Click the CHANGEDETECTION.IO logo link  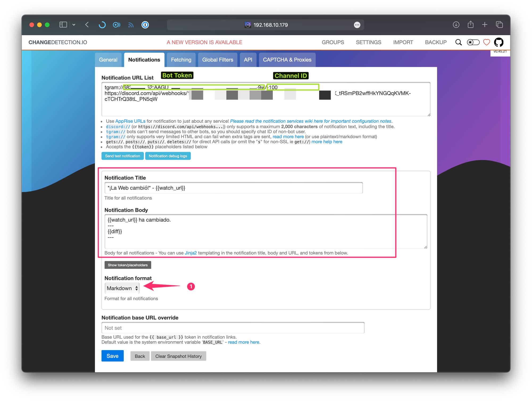click(x=58, y=42)
